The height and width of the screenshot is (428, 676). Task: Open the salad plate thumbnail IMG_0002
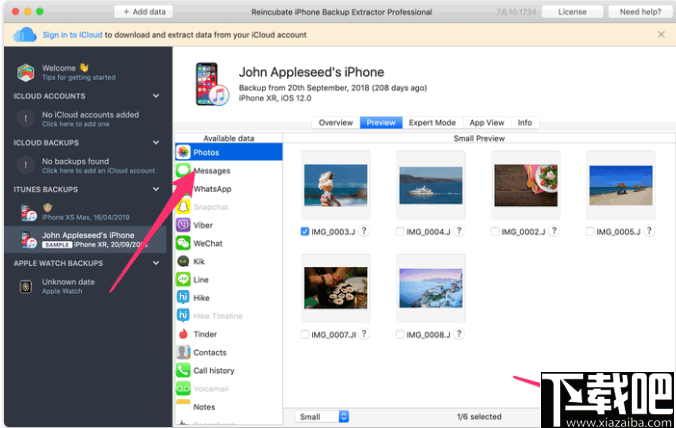[x=526, y=185]
